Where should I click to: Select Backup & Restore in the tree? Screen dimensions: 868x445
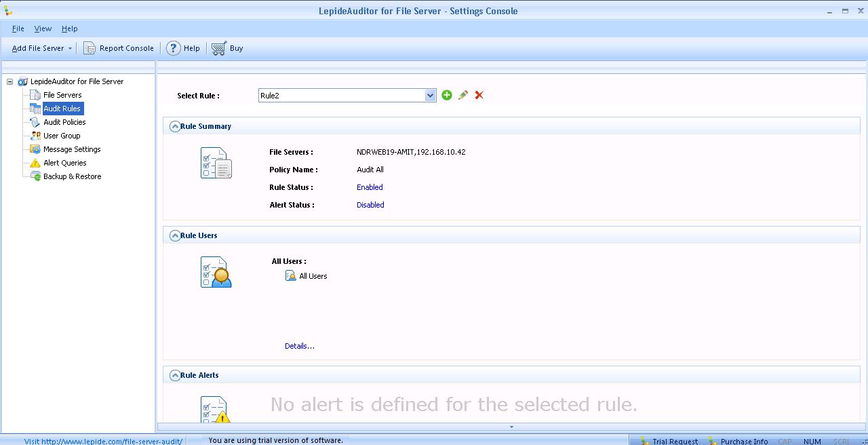(72, 176)
